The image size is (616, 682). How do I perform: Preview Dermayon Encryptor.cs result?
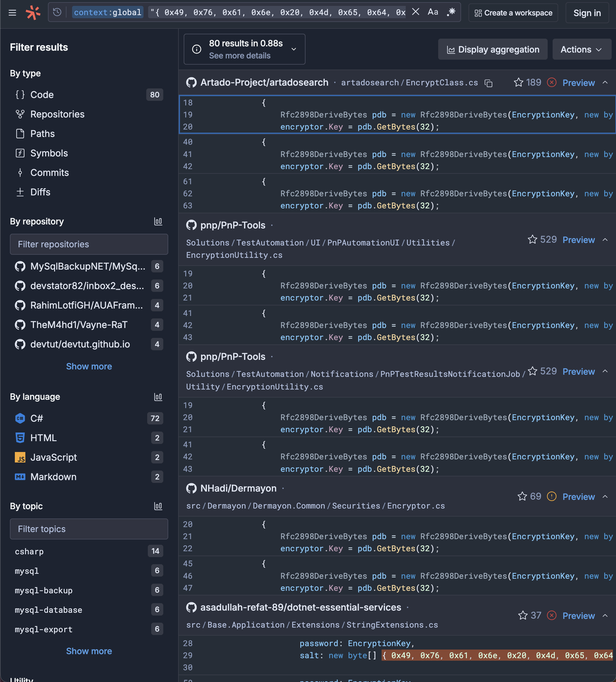tap(579, 497)
